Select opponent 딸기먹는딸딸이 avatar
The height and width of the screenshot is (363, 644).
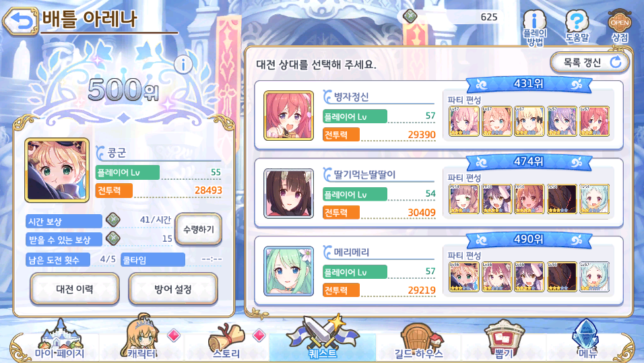pos(288,193)
